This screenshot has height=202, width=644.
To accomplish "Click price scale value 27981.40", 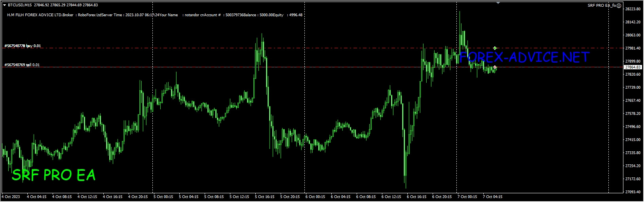I will (633, 48).
